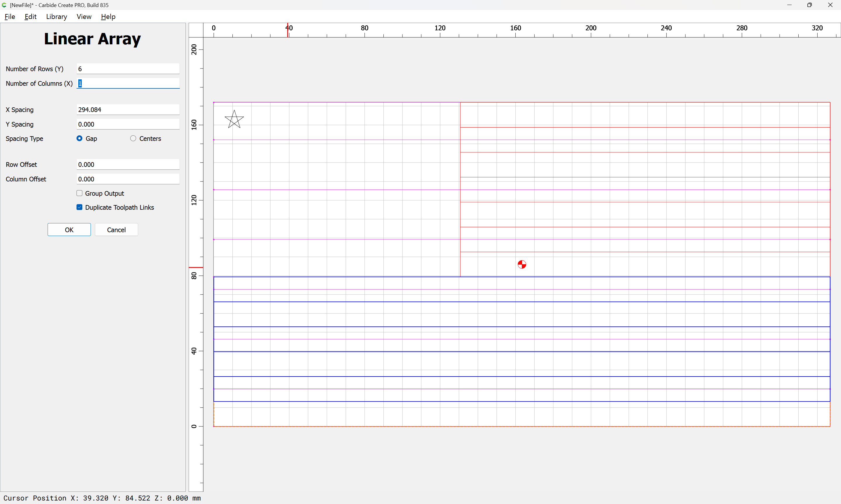Click the X Spacing input field
Screen dimensions: 841x504
(x=128, y=109)
